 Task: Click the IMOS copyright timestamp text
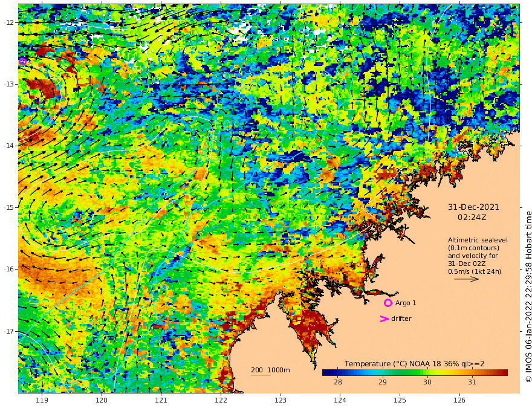528,296
